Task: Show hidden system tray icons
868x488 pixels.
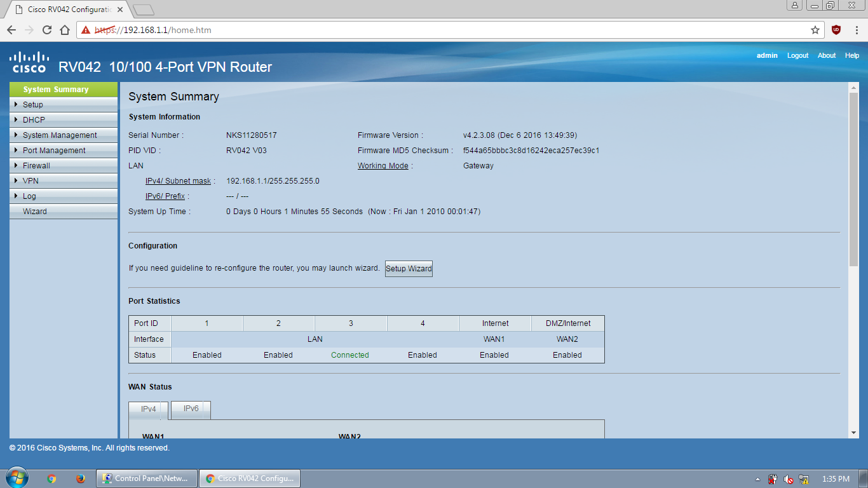Action: pos(757,479)
